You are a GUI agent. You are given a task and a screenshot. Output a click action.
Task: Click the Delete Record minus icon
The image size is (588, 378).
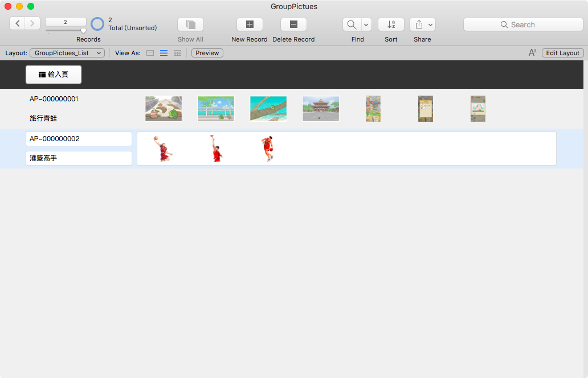pos(293,24)
